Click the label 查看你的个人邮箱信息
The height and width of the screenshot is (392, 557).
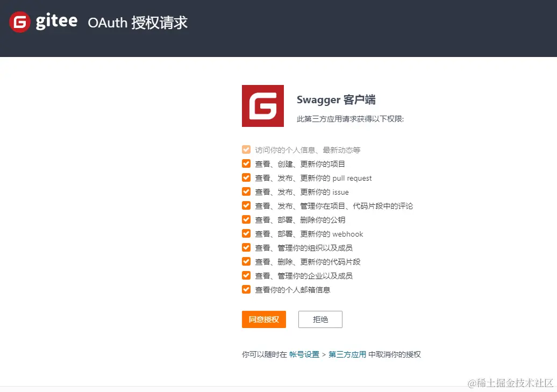[x=292, y=290]
